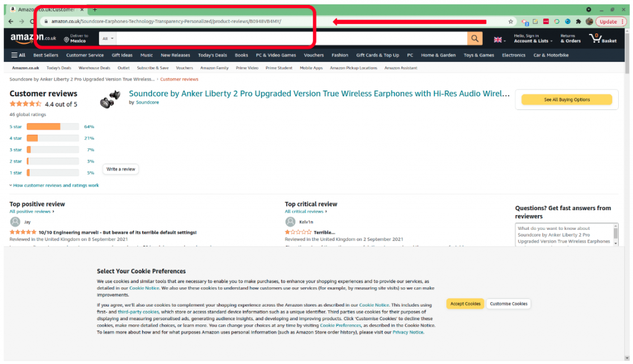Click the Write a review button
This screenshot has height=364, width=633.
click(x=121, y=169)
